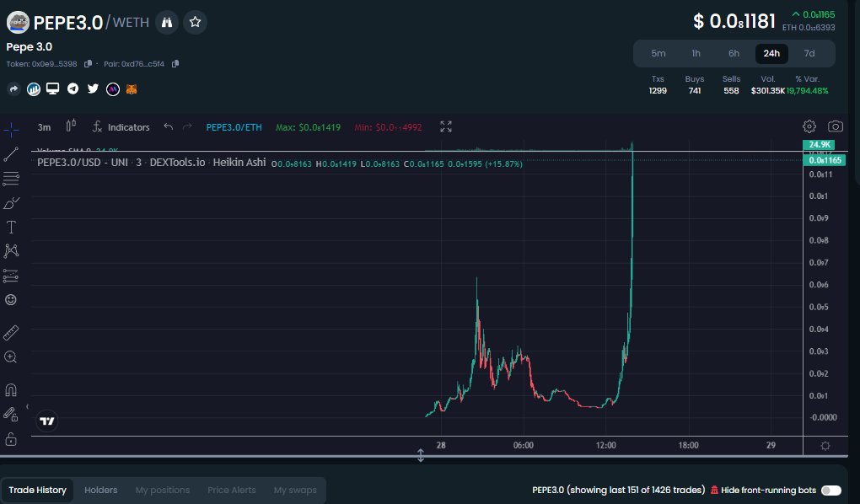Toggle the chart fullscreen icon
This screenshot has width=860, height=504.
click(x=446, y=126)
